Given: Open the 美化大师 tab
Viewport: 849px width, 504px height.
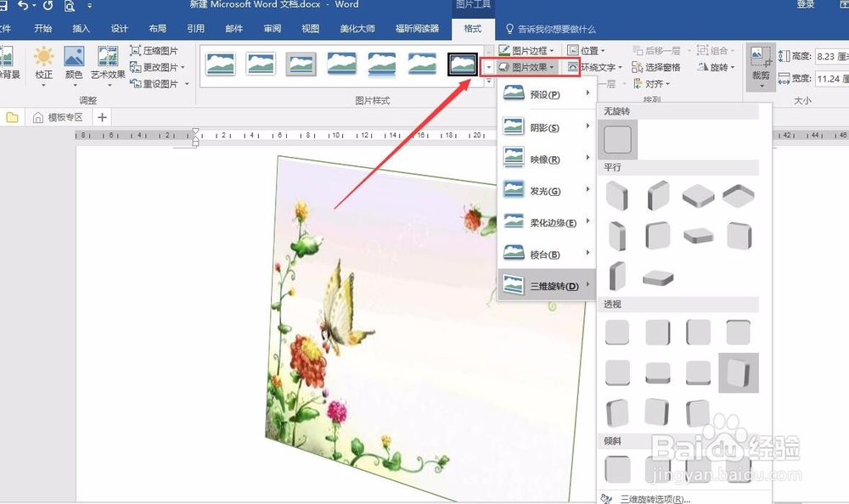Looking at the screenshot, I should click(357, 28).
